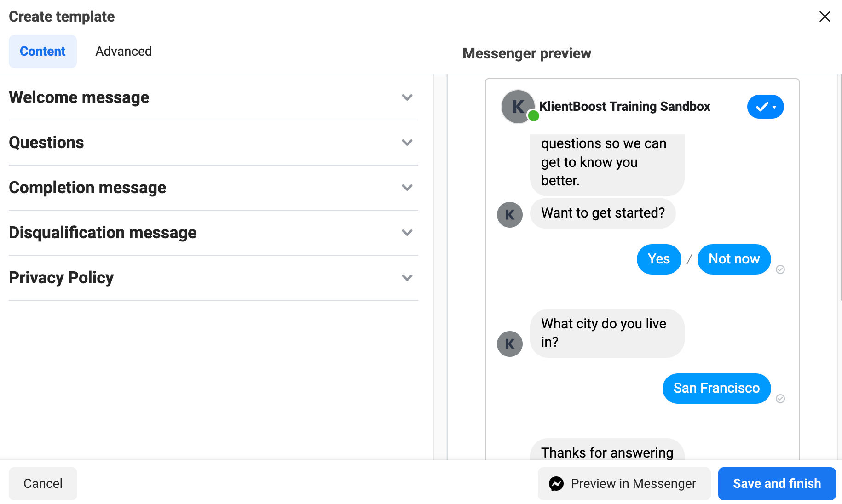Click the Messenger logo icon in the preview button
This screenshot has height=504, width=842.
556,484
